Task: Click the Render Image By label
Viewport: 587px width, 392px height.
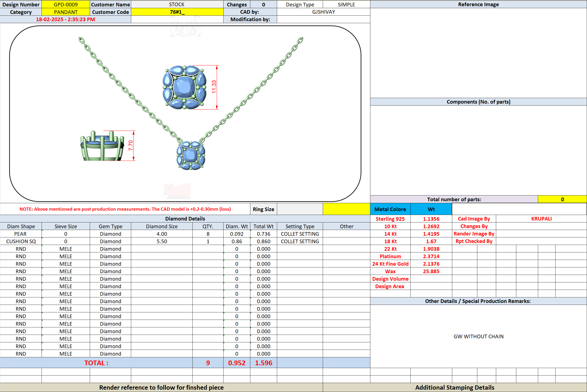Action: pyautogui.click(x=474, y=234)
